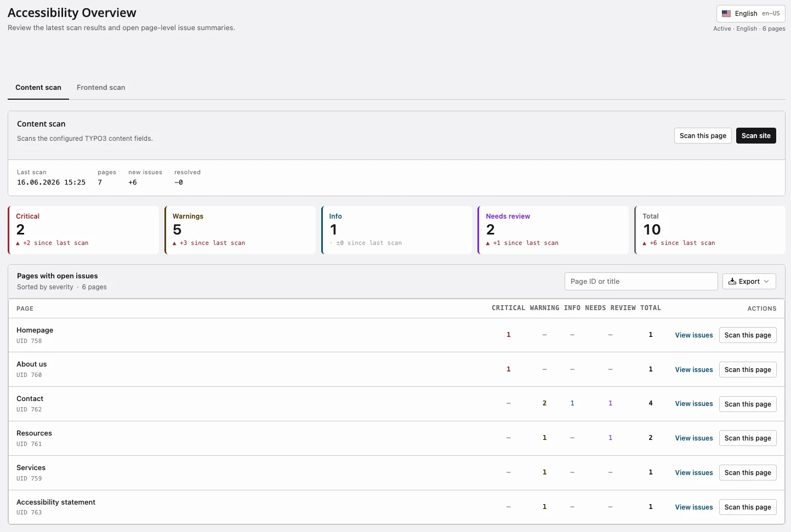
Task: View issues for the Homepage row
Action: tap(694, 335)
